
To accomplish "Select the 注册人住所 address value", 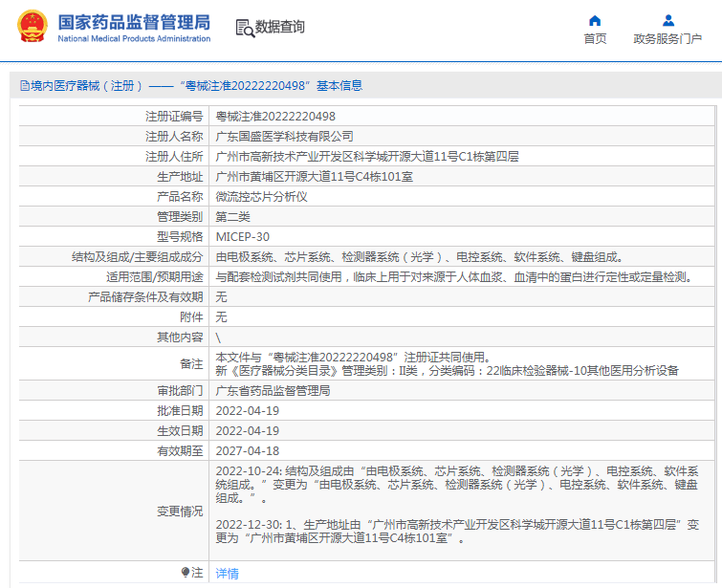I will pyautogui.click(x=367, y=157).
